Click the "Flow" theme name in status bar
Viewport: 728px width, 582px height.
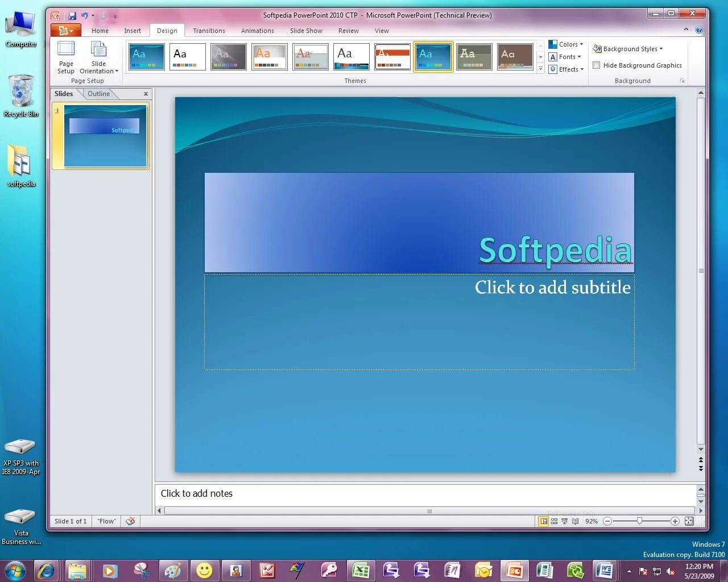106,521
